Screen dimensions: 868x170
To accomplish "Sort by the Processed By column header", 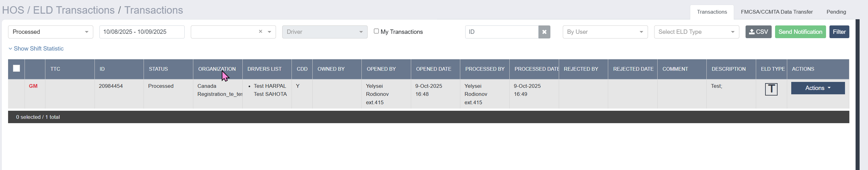I will (x=485, y=69).
